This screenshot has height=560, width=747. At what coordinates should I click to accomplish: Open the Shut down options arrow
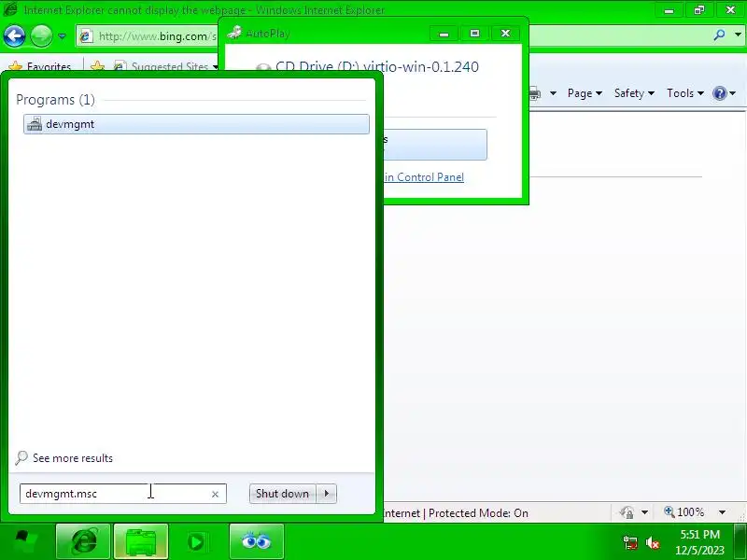point(326,494)
